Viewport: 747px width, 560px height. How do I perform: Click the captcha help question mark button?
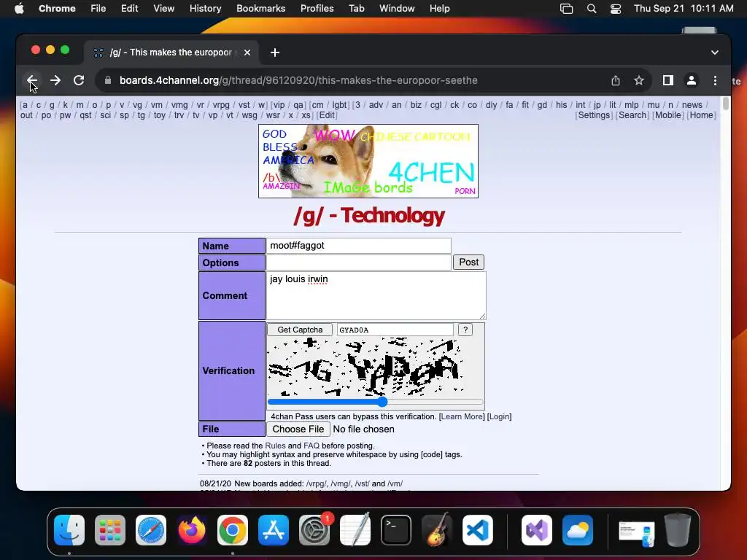click(465, 330)
